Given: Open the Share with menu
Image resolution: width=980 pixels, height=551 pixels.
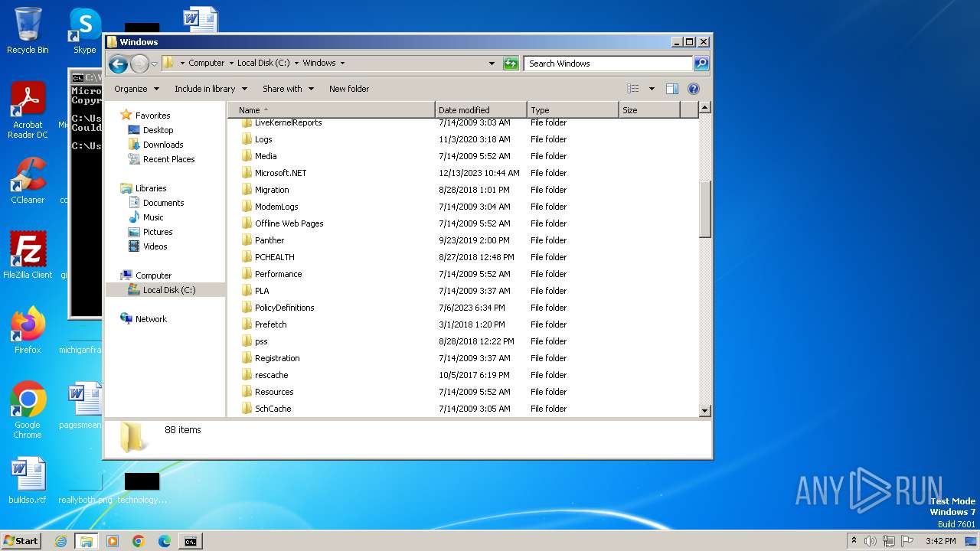Looking at the screenshot, I should [288, 89].
